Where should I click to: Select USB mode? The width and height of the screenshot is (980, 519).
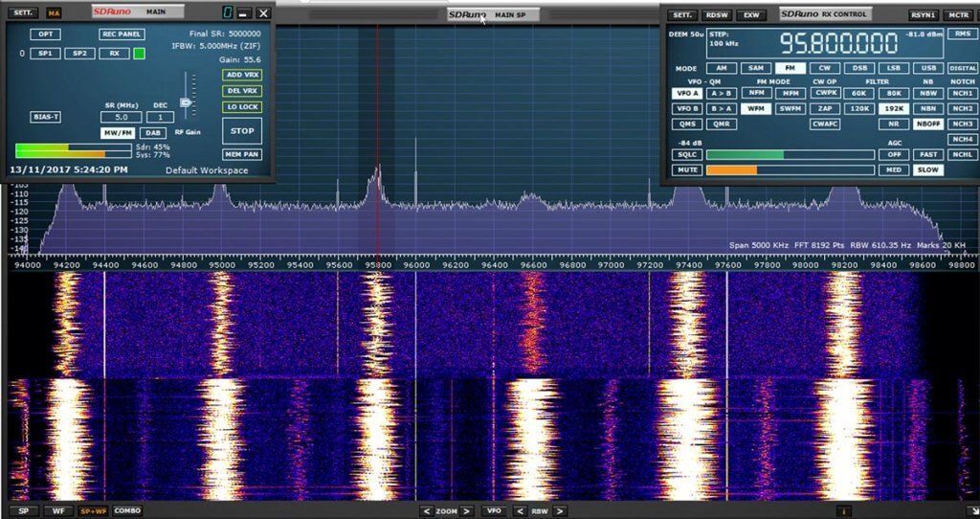point(928,68)
